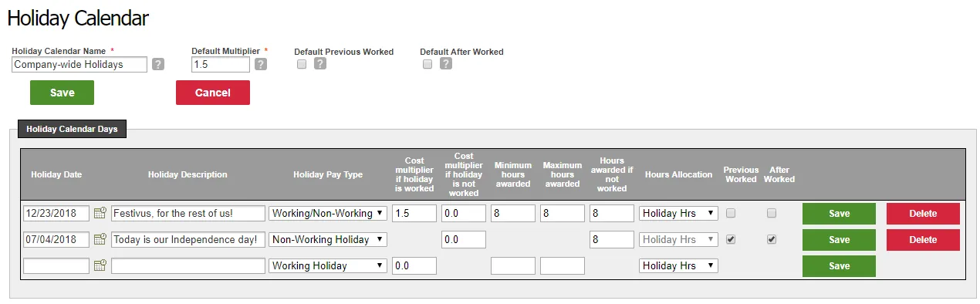The height and width of the screenshot is (304, 980).
Task: Open date picker icon in blank new row
Action: [x=100, y=266]
